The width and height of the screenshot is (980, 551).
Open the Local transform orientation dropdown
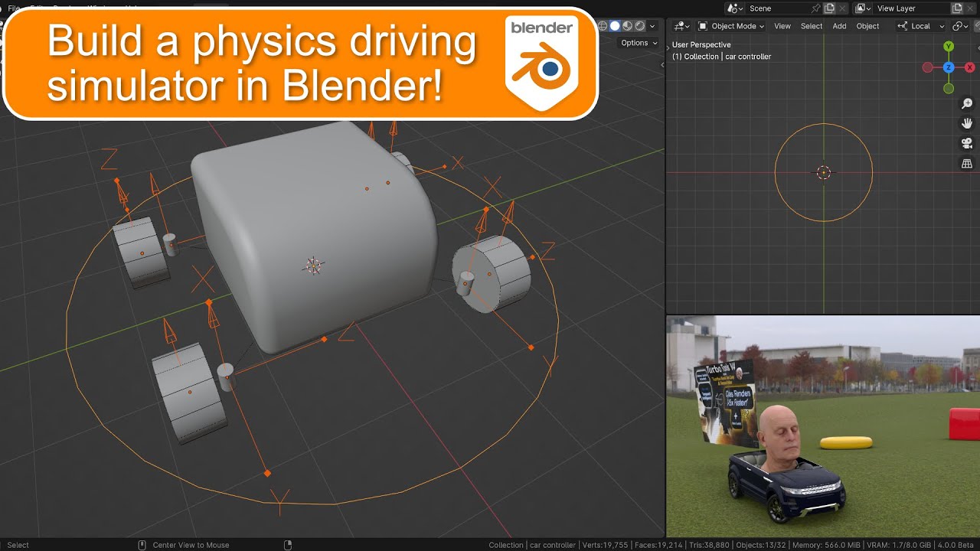(921, 26)
